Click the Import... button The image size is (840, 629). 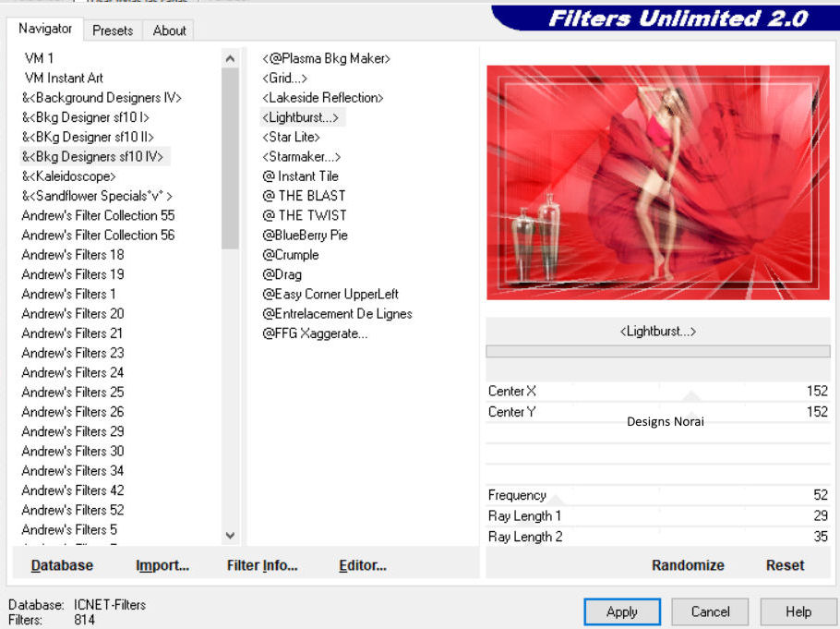point(162,565)
